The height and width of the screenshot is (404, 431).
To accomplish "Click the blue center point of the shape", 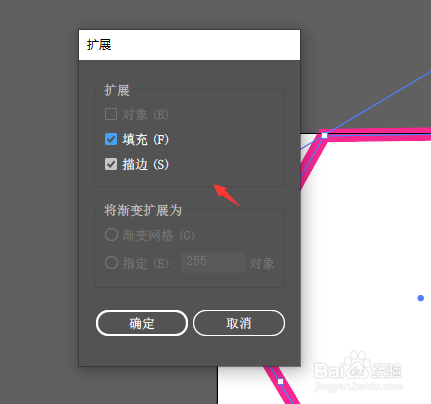I will pos(421,298).
